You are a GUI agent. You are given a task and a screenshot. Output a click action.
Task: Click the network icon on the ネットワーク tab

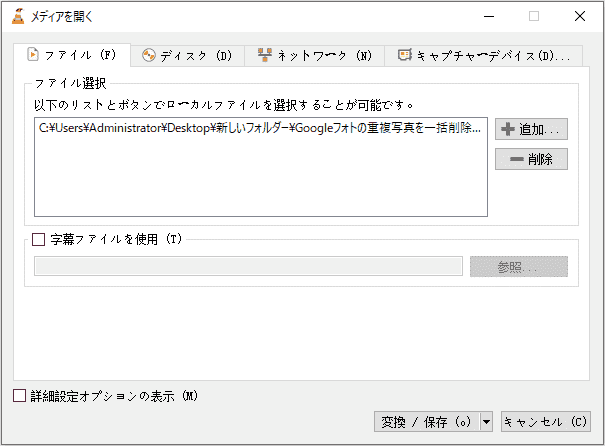pyautogui.click(x=265, y=56)
